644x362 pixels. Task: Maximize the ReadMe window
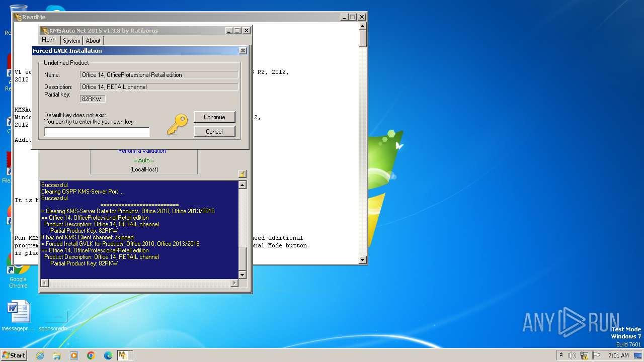coord(352,17)
